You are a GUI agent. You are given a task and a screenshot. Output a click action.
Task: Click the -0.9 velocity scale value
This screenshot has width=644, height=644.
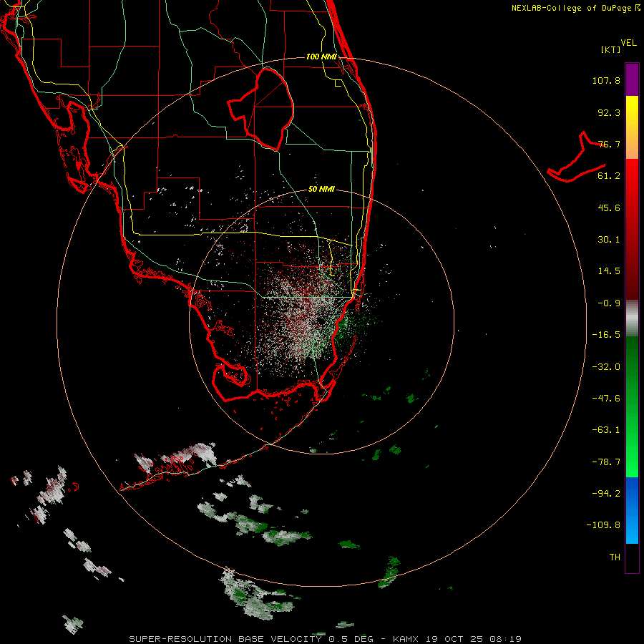[609, 303]
